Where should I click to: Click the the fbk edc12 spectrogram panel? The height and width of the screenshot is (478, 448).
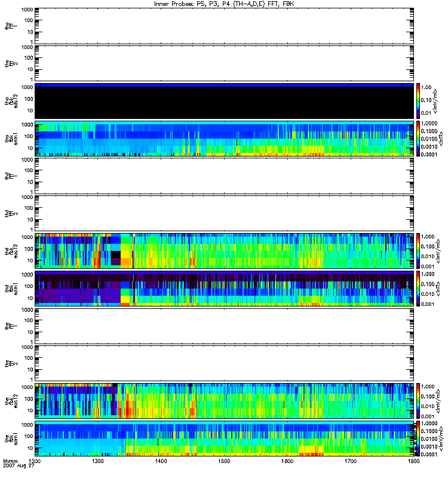[224, 401]
